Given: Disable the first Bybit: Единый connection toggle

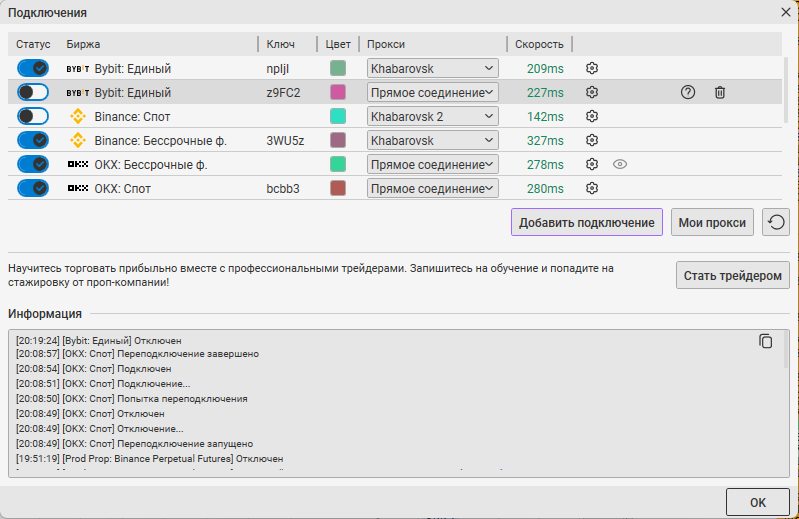Looking at the screenshot, I should click(33, 68).
